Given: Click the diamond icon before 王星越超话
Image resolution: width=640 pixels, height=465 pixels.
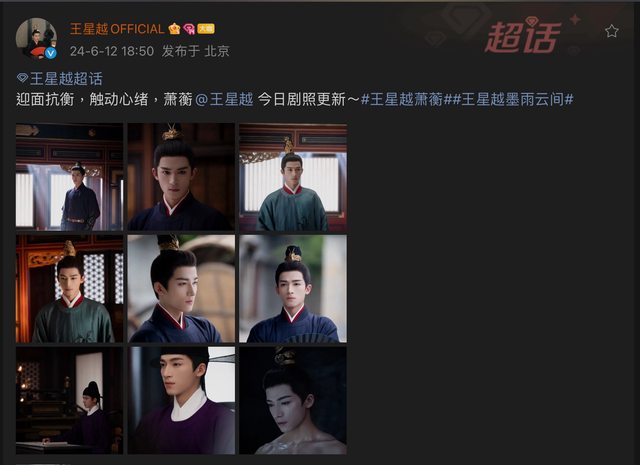Looking at the screenshot, I should tap(22, 78).
